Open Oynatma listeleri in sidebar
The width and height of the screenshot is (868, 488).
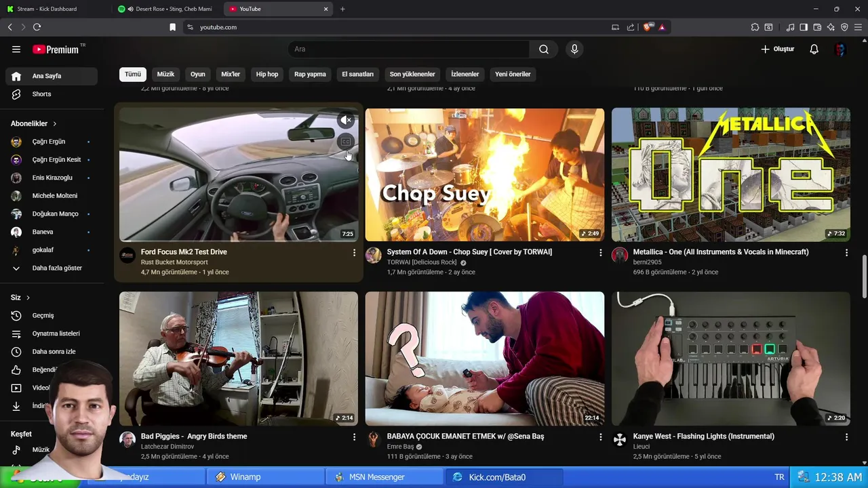pos(52,333)
